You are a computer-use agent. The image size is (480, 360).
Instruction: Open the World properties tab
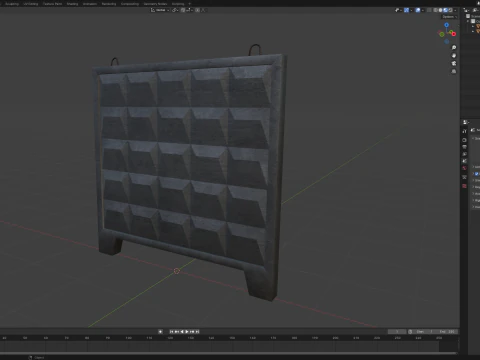point(464,168)
